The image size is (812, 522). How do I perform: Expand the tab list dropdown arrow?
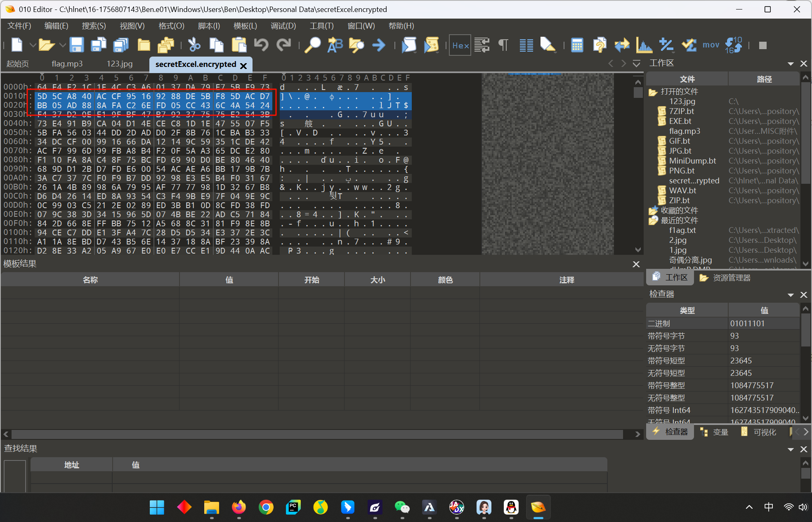637,64
